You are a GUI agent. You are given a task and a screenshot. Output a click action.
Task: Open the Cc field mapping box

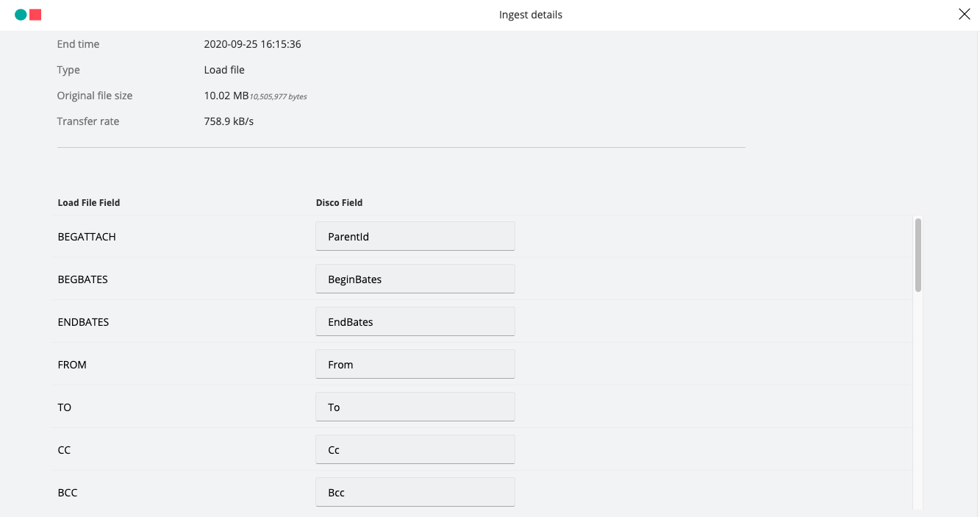click(x=415, y=449)
